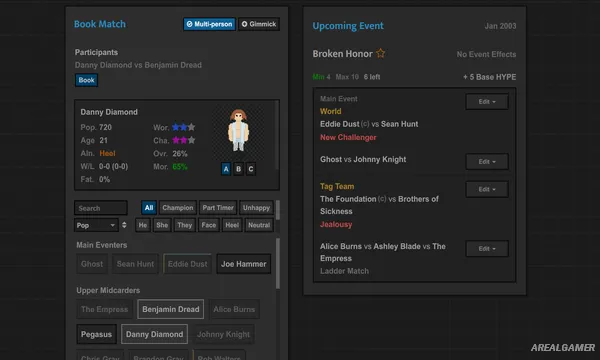Open the Pop sort dropdown

96,225
